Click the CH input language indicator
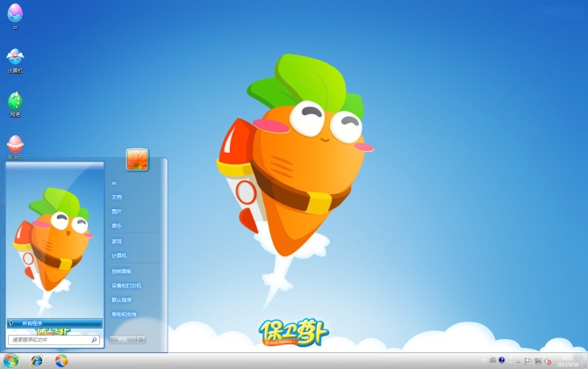This screenshot has height=369, width=588. pos(484,360)
